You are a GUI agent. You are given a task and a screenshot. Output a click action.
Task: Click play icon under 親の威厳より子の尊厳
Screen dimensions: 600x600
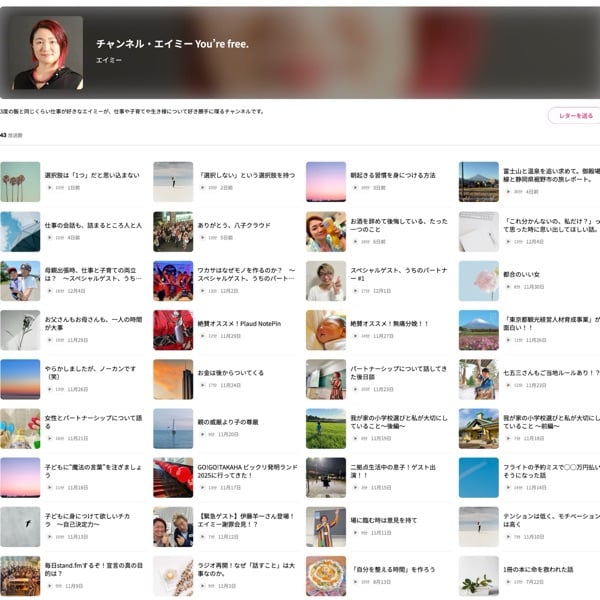pyautogui.click(x=201, y=435)
